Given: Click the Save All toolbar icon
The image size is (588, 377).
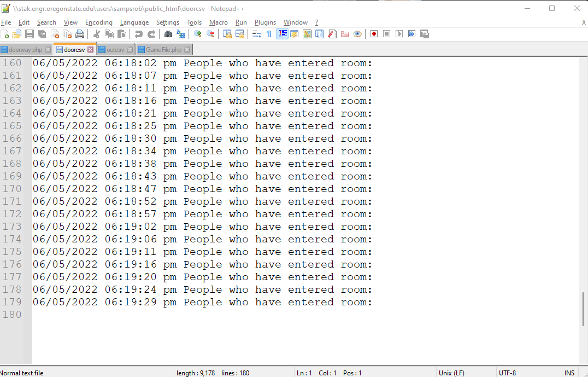Looking at the screenshot, I should point(42,34).
